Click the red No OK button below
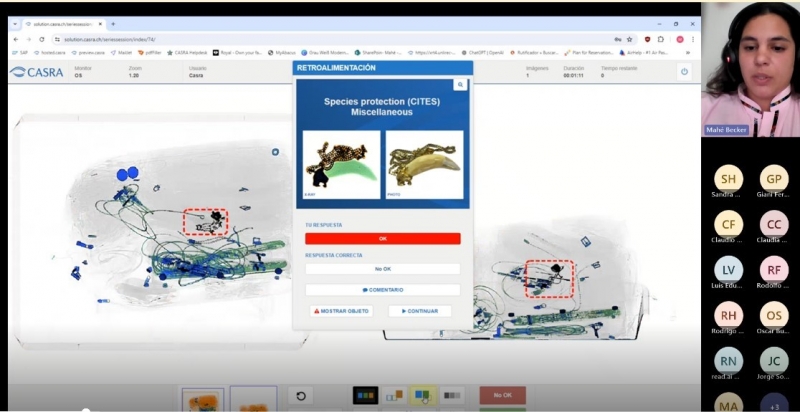Screen dimensions: 800x412 [502, 396]
